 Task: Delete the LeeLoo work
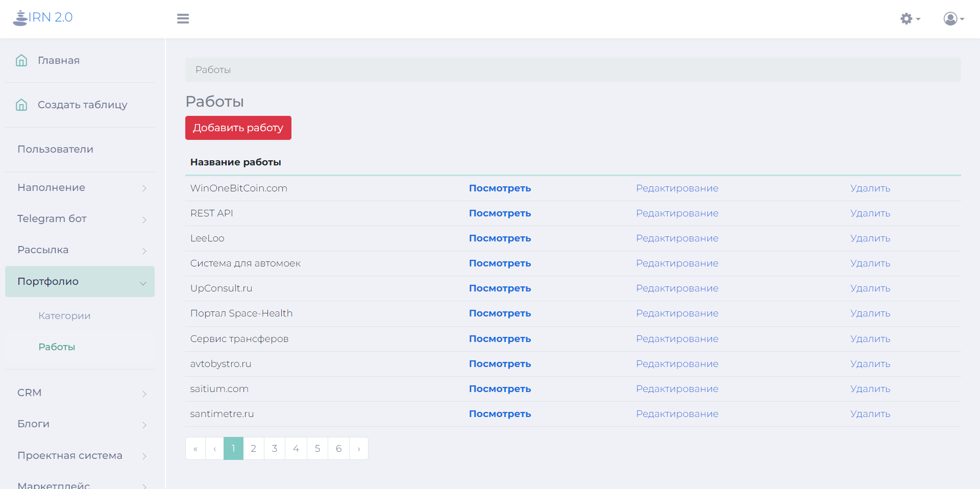[x=870, y=238]
